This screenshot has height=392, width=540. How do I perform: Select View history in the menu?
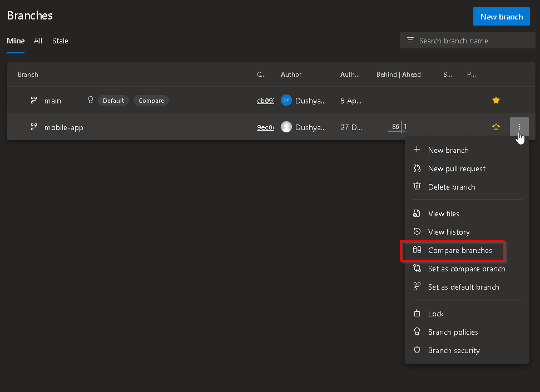(x=467, y=232)
